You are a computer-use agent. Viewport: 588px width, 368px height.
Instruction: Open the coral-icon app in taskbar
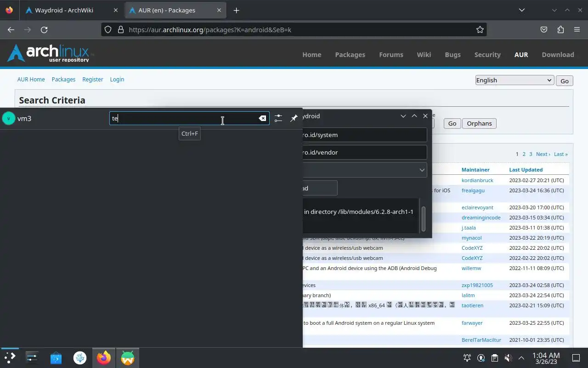[80, 357]
